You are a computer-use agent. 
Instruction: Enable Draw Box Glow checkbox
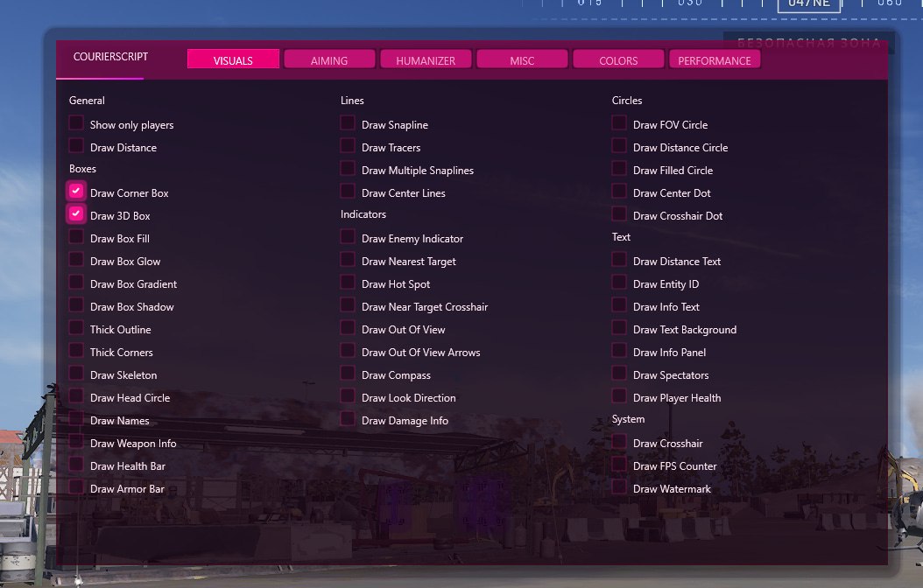[x=76, y=259]
